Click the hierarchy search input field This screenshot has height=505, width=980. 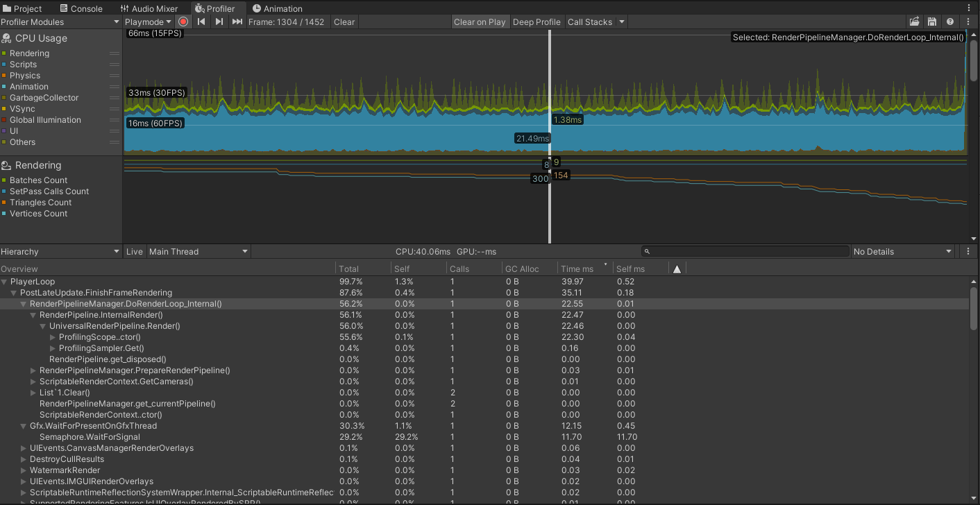coord(745,252)
